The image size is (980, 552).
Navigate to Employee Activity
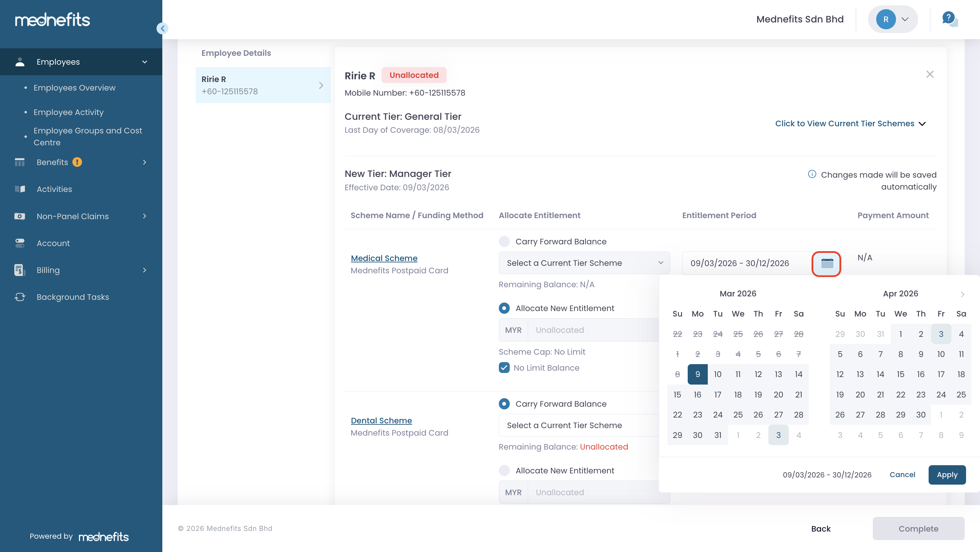point(68,112)
